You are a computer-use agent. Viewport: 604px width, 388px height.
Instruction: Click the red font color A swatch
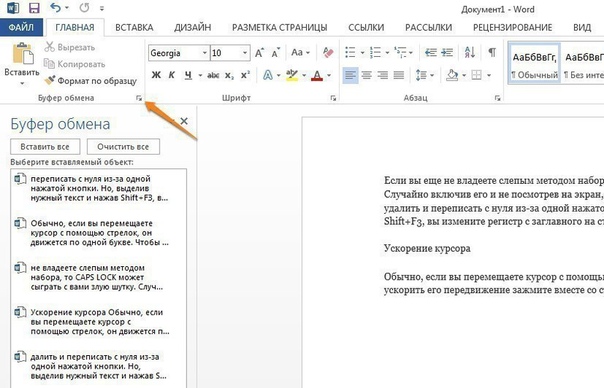tap(317, 75)
